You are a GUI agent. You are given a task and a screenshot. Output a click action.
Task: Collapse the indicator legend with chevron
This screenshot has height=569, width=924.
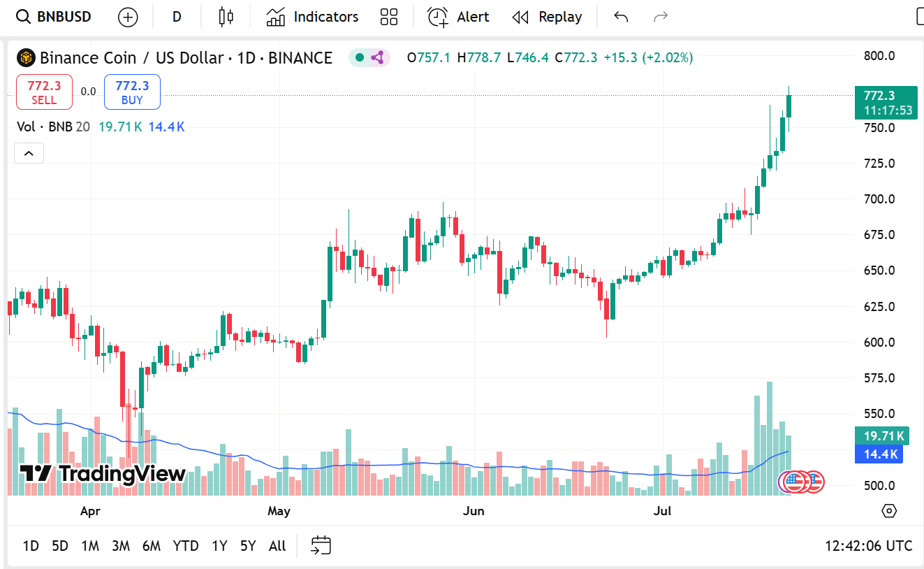point(29,153)
